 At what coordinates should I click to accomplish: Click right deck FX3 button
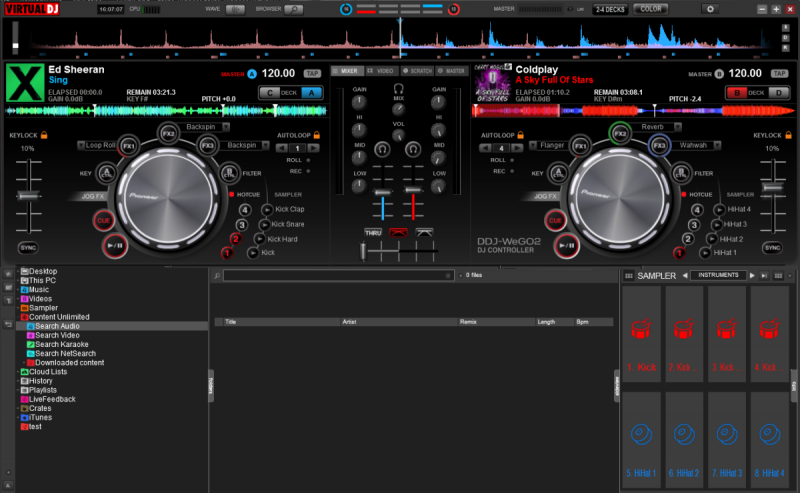(x=659, y=145)
